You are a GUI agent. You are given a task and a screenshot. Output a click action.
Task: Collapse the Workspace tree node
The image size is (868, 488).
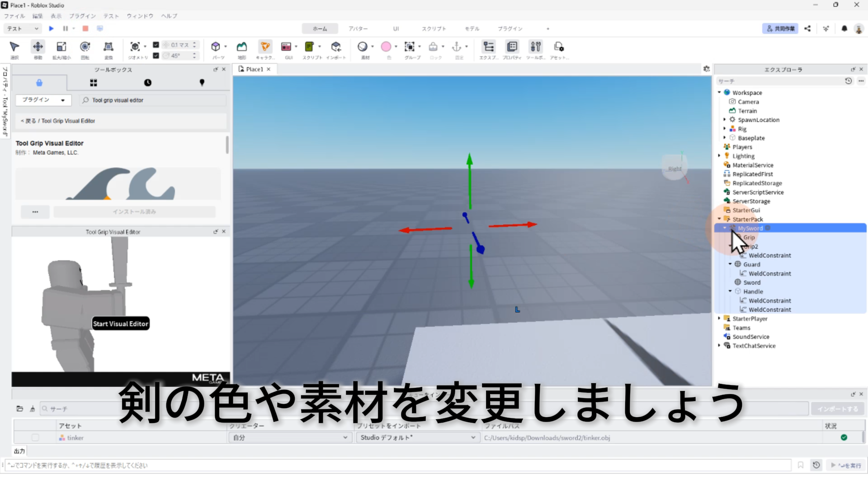(719, 93)
